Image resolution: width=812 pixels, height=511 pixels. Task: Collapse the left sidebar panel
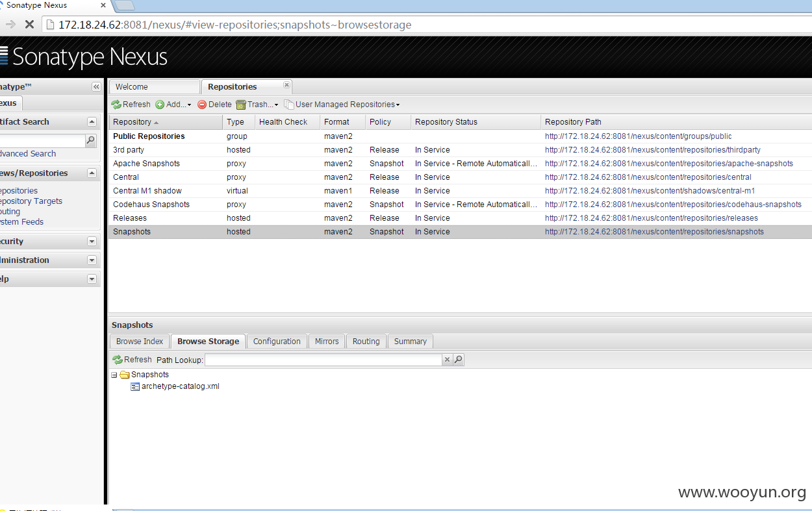96,87
